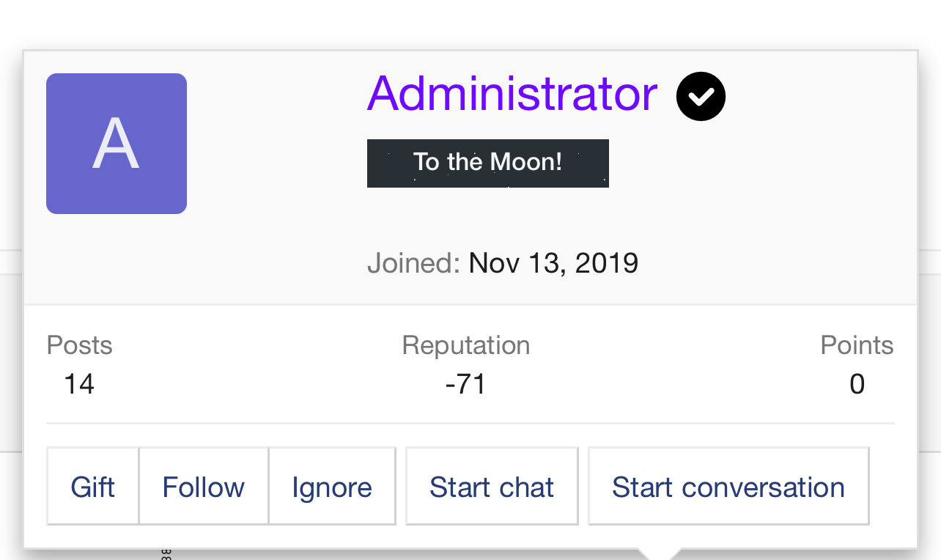Click the Reputation value -71
Image resolution: width=941 pixels, height=560 pixels.
[465, 383]
